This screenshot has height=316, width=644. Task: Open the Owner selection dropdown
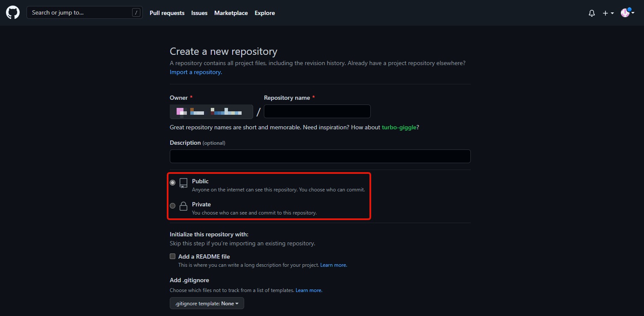click(211, 112)
